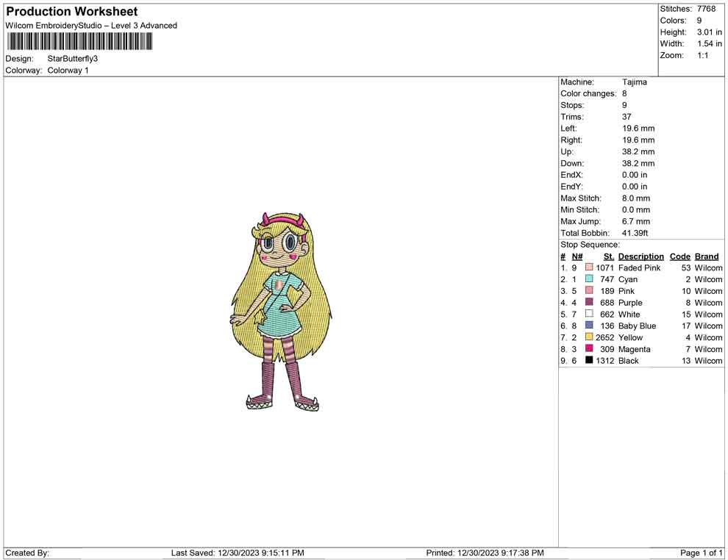
Task: Click the EndY value '0.00 in'
Action: tap(634, 187)
